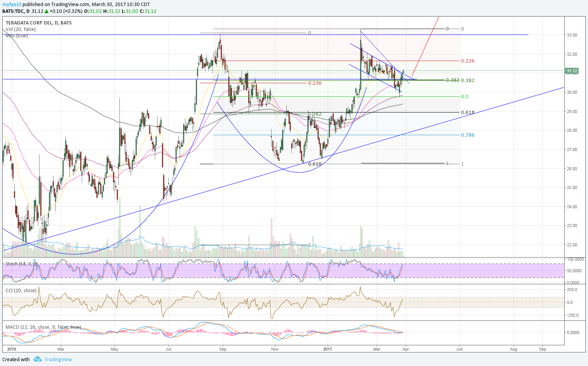Click the TradingView cloud logo icon
The image size is (588, 366).
[37, 359]
